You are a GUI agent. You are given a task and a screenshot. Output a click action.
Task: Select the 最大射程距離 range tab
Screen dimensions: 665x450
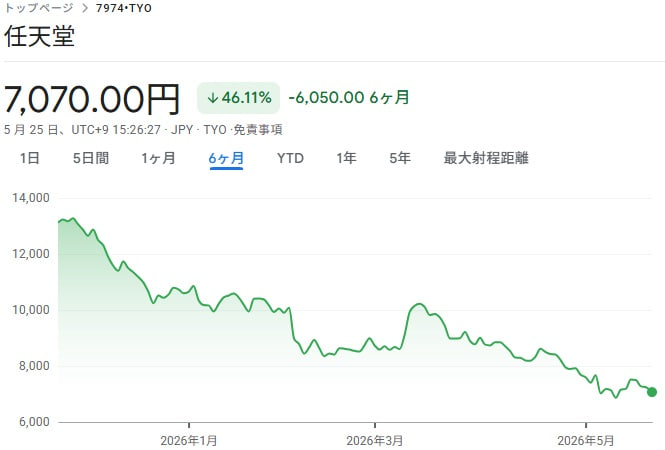pos(486,158)
